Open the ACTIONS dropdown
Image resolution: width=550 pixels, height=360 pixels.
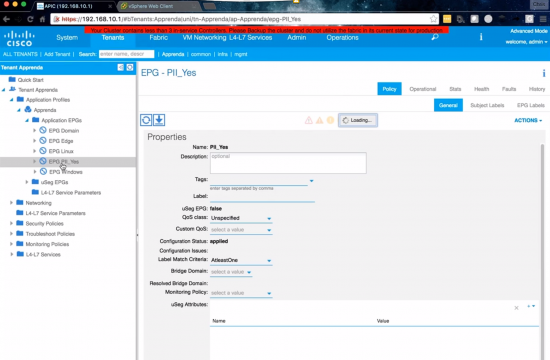click(x=528, y=120)
